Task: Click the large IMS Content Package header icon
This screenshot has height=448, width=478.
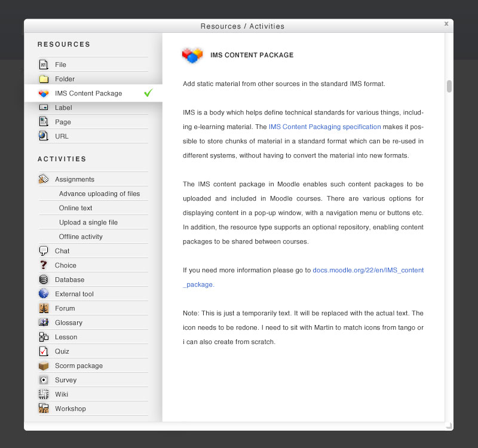Action: coord(192,56)
